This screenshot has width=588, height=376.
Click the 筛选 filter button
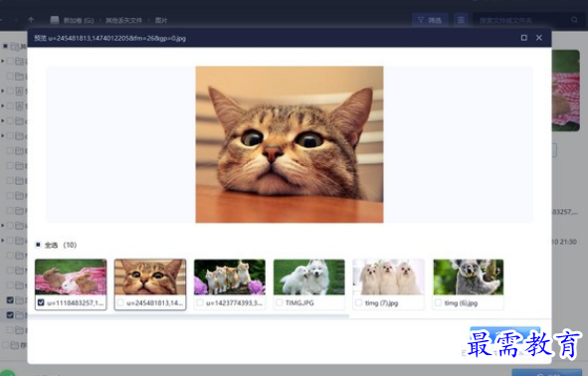tap(430, 20)
